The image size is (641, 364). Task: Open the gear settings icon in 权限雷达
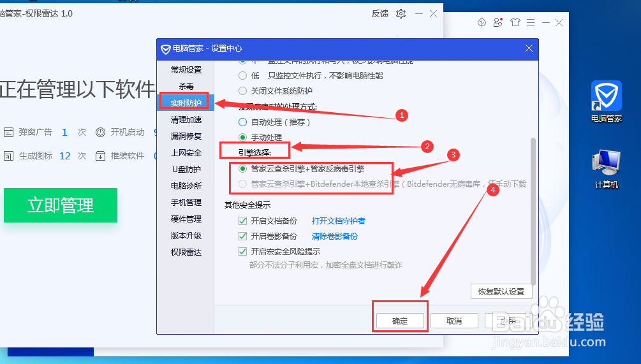coord(401,14)
